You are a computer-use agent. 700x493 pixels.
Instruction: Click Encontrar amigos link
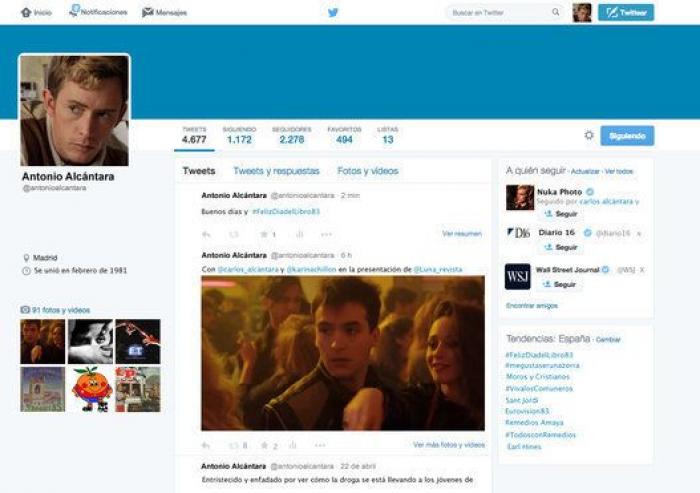coord(532,306)
